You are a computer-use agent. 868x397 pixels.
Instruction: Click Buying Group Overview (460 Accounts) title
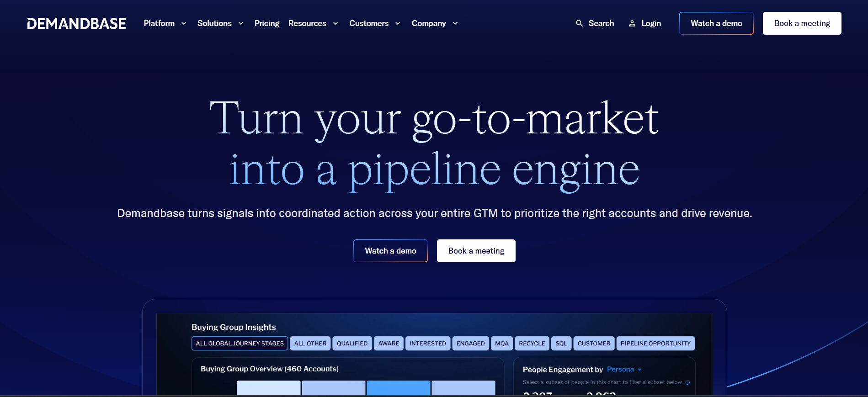click(x=270, y=369)
